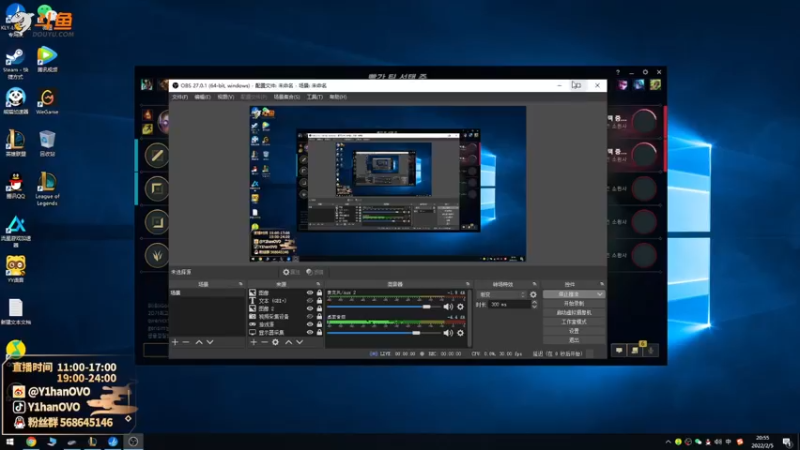The width and height of the screenshot is (800, 450).
Task: Click the 退出 exit button in Controls
Action: 574,340
